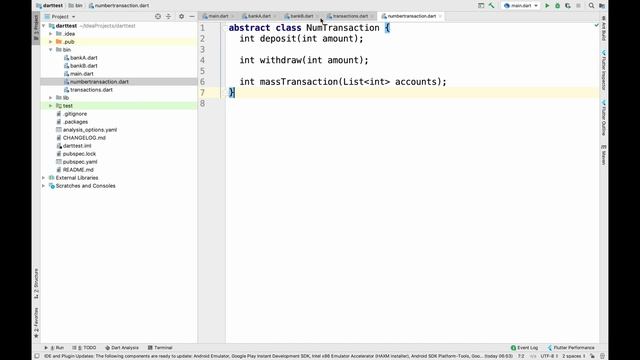The height and width of the screenshot is (360, 640).
Task: Click the 2 spaces indent status entry
Action: point(573,356)
